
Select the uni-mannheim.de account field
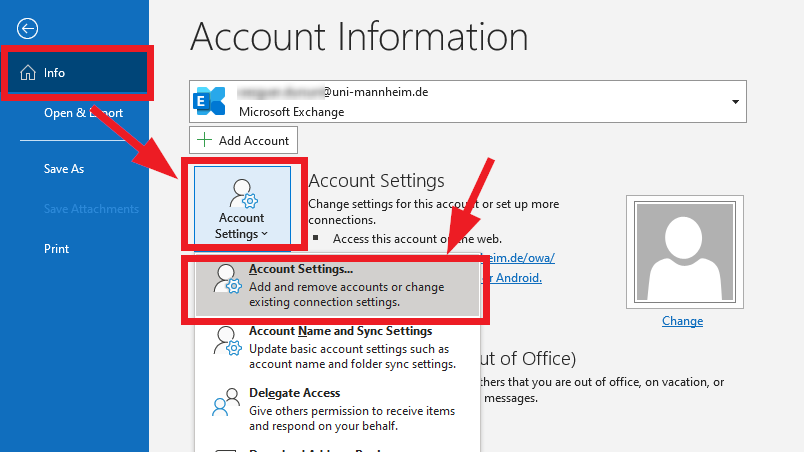point(468,101)
